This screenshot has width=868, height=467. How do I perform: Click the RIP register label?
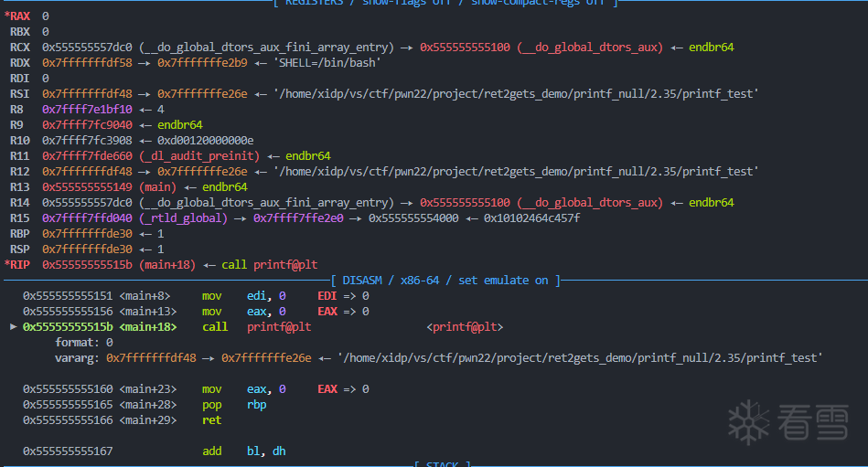pos(17,264)
